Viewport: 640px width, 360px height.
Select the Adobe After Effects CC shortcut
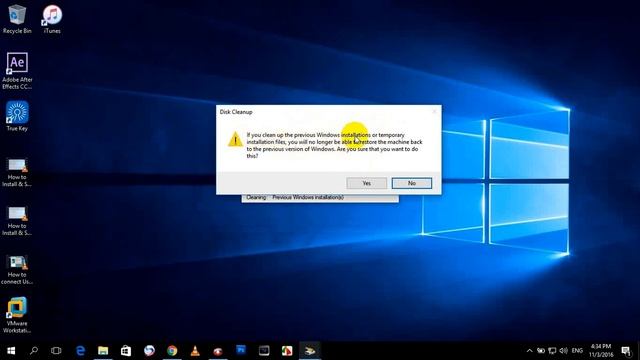click(x=17, y=71)
